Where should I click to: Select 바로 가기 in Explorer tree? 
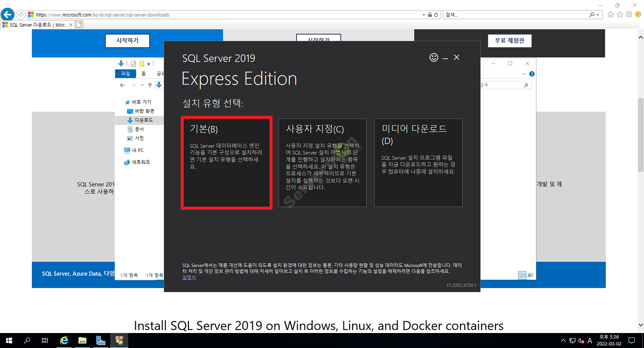[138, 102]
